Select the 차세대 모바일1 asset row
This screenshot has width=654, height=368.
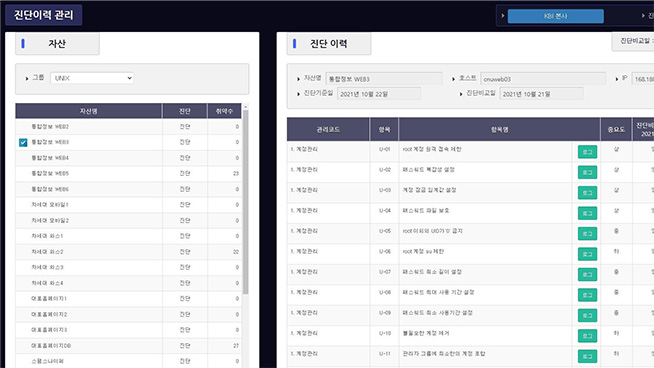(x=128, y=204)
